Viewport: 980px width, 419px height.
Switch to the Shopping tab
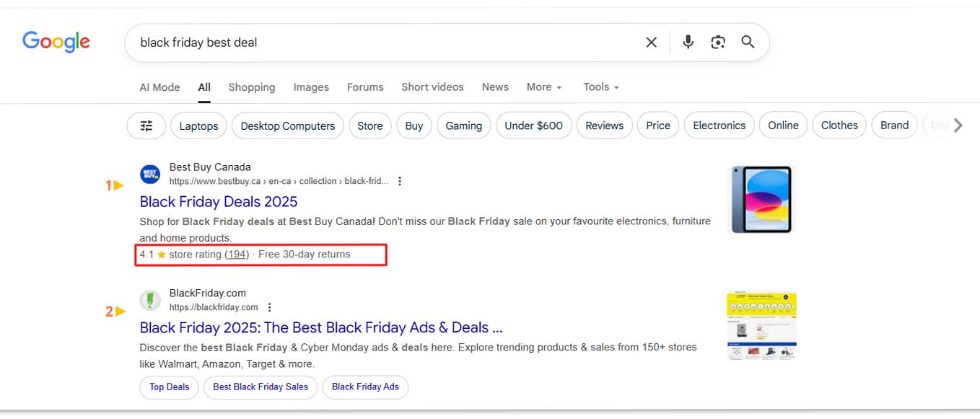[251, 87]
